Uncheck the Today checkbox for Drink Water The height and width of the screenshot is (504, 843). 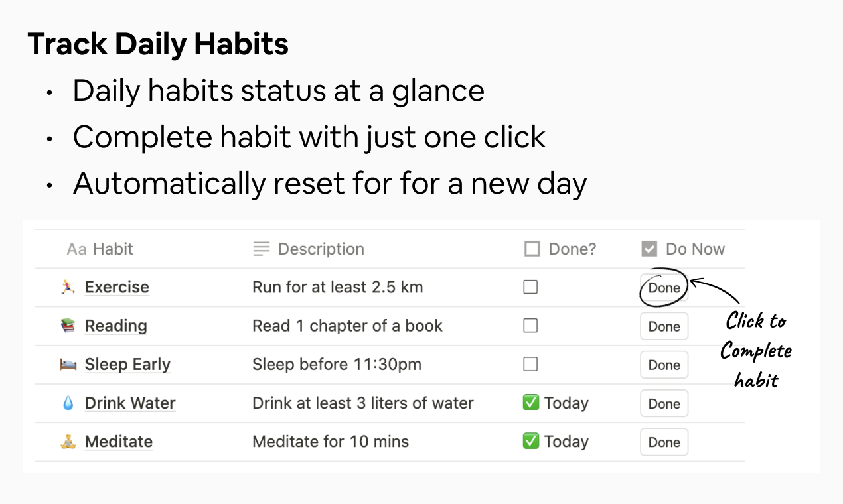click(x=532, y=403)
